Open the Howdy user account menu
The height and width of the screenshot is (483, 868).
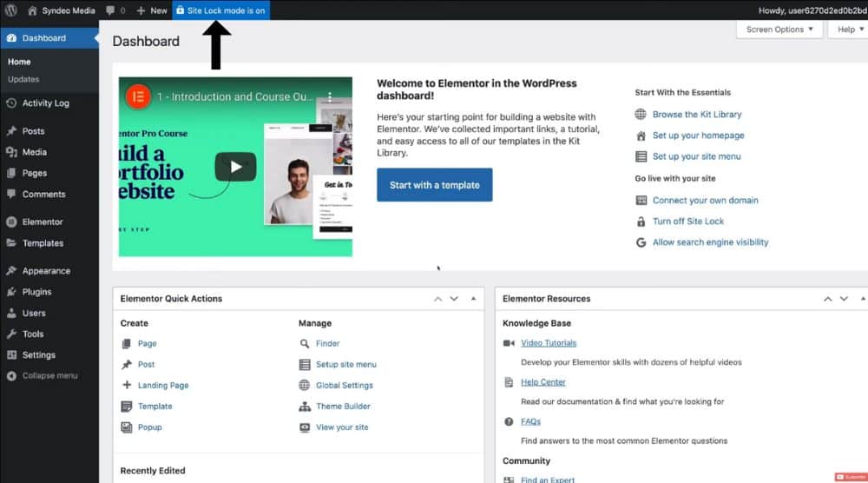pyautogui.click(x=812, y=10)
